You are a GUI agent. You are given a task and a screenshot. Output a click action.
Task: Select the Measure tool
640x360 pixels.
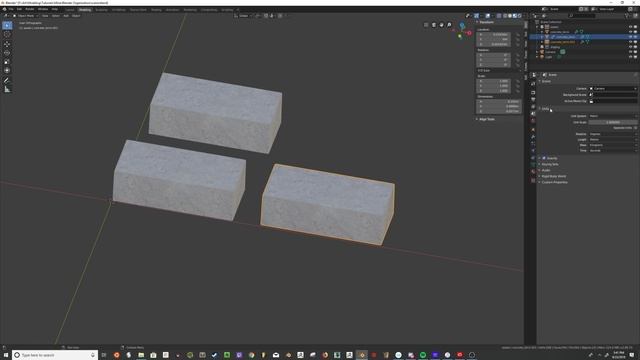point(7,89)
